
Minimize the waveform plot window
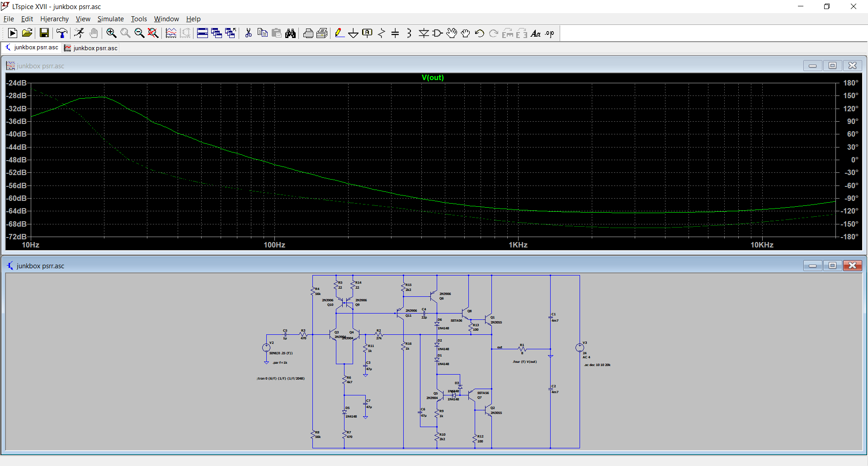tap(812, 66)
